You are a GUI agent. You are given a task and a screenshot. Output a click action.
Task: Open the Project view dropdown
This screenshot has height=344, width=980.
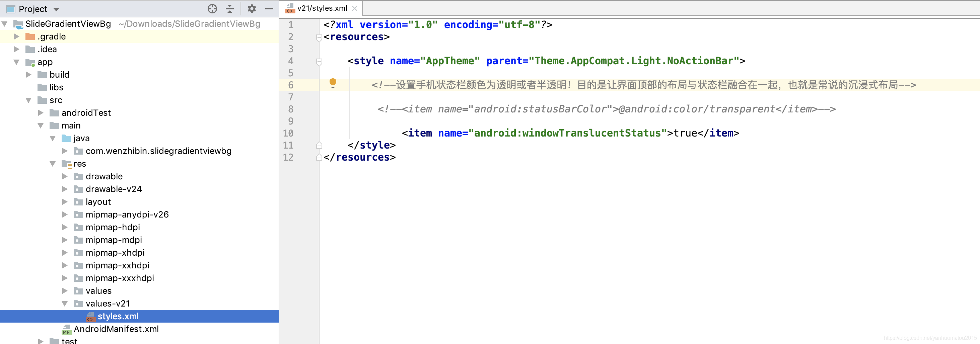click(56, 9)
